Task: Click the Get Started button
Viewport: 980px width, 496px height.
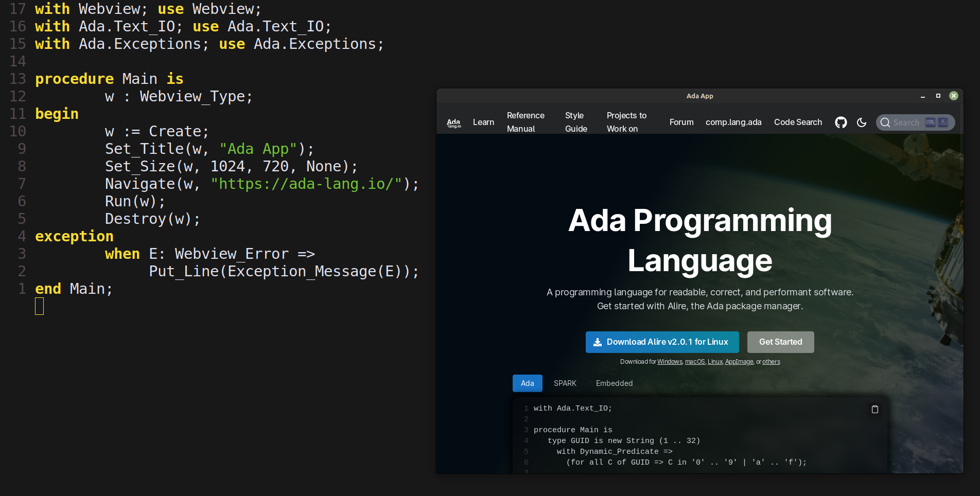Action: click(780, 342)
